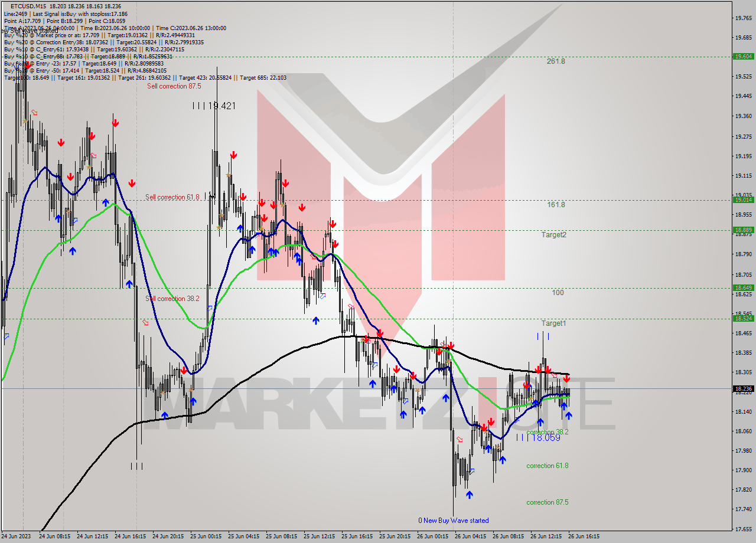
Task: Select the 18.385 price scale value
Action: tap(743, 353)
